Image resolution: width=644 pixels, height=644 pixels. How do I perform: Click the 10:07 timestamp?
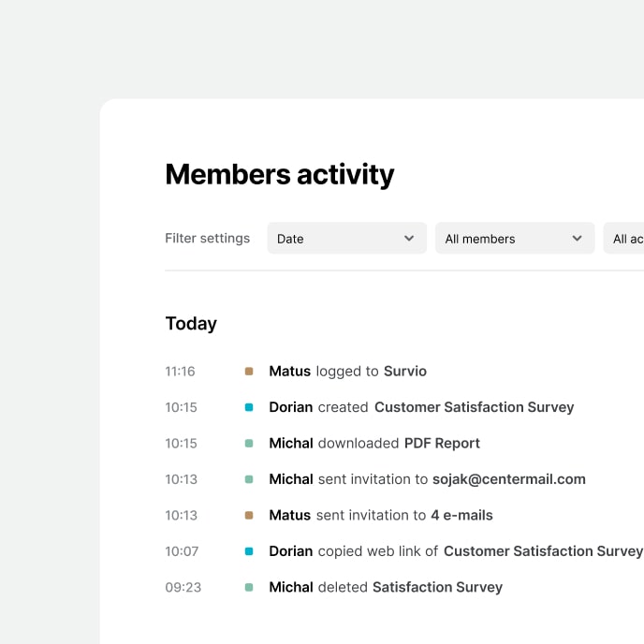tap(182, 551)
